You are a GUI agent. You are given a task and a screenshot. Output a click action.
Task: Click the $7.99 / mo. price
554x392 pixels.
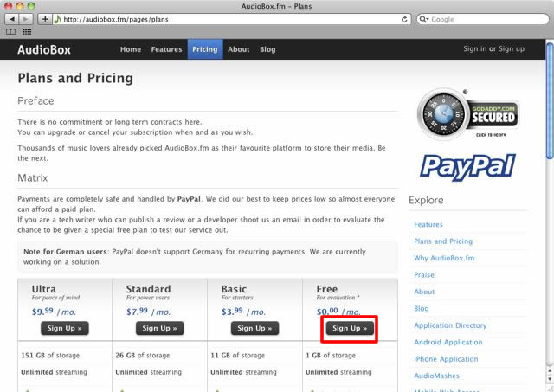(148, 312)
